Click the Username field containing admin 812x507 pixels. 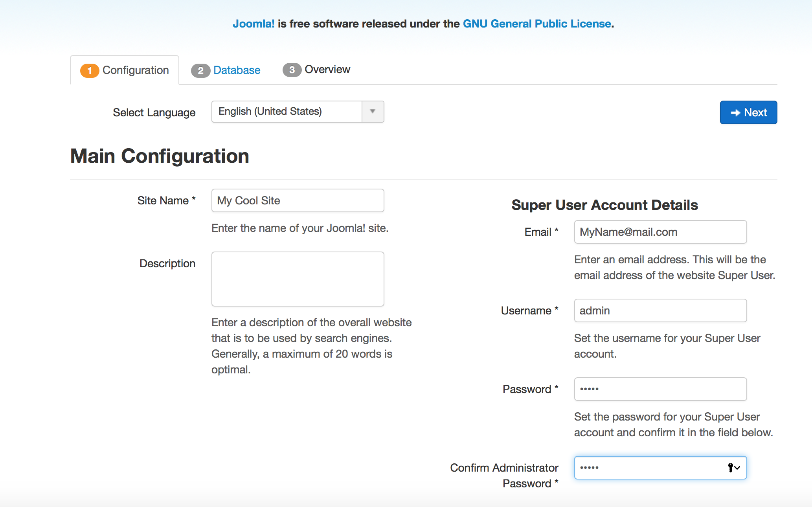(x=660, y=310)
